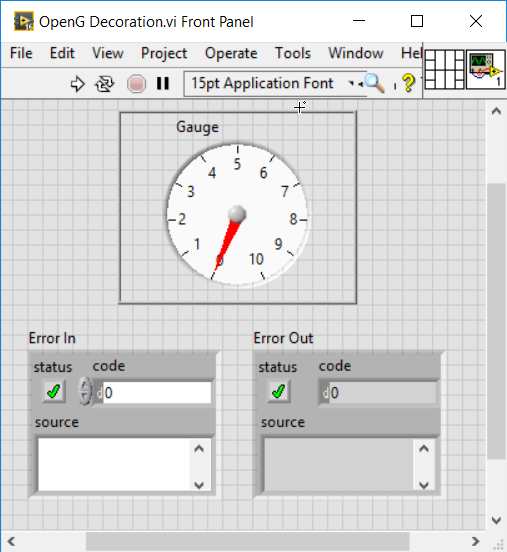Start Run Continuously mode
507x552 pixels.
tap(105, 84)
